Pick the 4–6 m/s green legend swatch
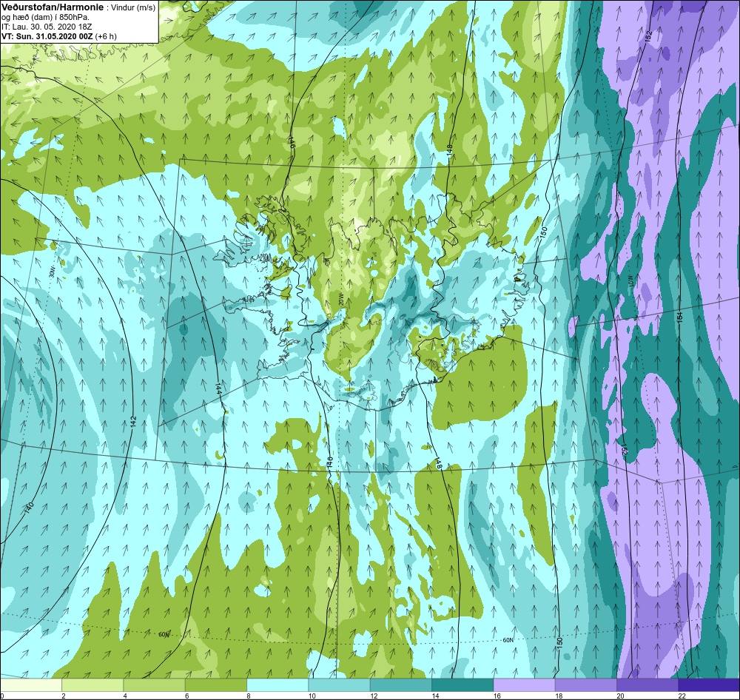This screenshot has width=740, height=700. pyautogui.click(x=155, y=685)
